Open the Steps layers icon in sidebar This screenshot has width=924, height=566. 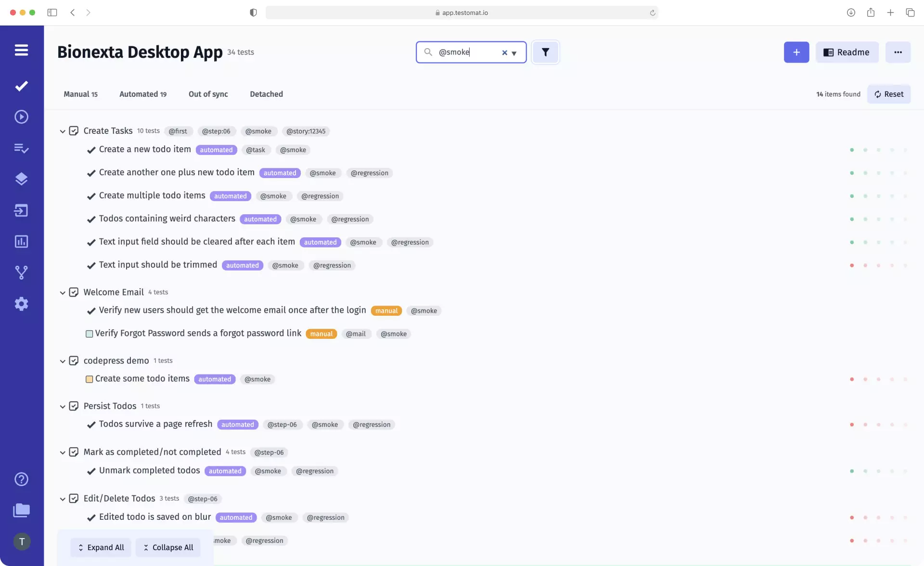(21, 179)
